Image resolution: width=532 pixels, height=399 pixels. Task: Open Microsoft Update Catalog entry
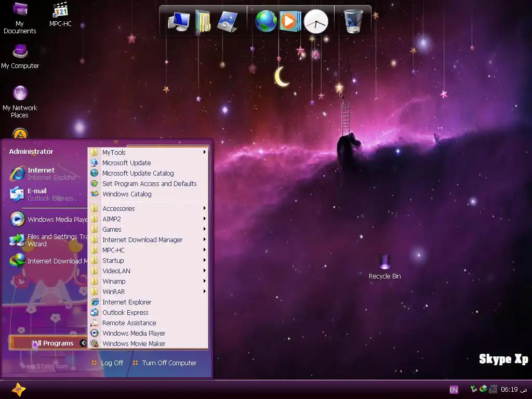coord(148,173)
